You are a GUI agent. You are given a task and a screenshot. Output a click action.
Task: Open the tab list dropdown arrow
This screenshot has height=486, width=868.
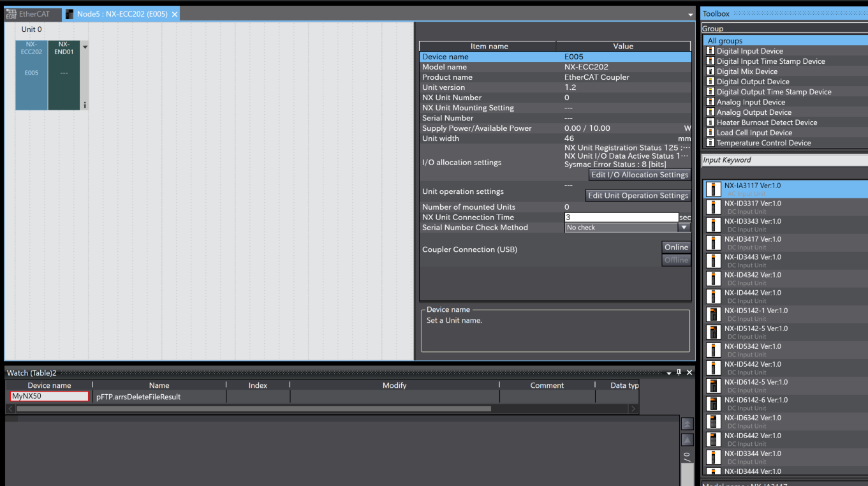[x=690, y=15]
